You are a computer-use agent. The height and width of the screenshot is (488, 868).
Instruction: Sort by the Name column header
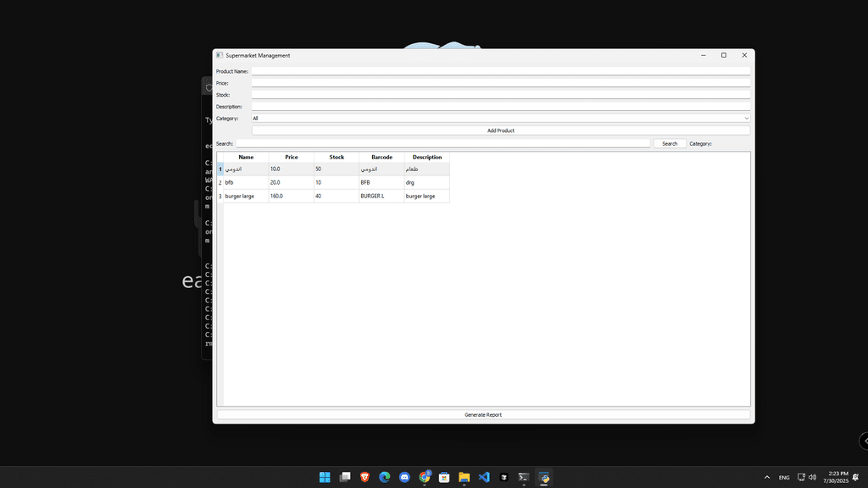tap(246, 157)
